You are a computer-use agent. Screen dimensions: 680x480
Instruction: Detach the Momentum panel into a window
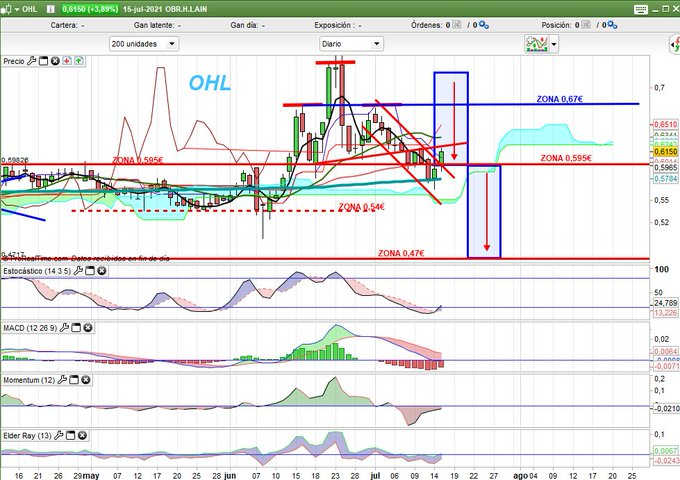click(74, 380)
